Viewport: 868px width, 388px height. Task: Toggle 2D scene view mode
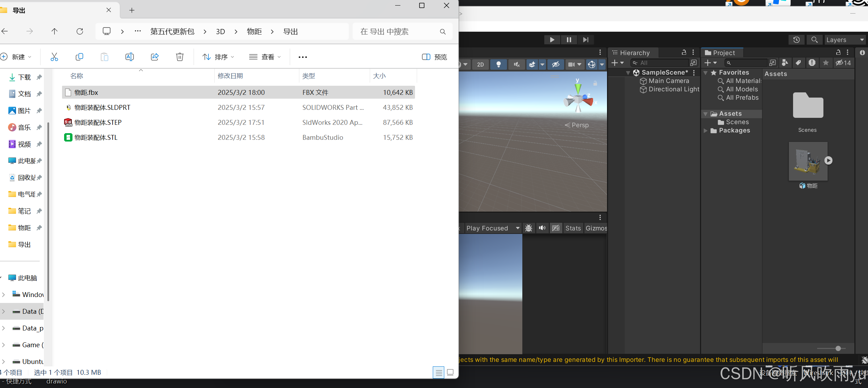[480, 64]
